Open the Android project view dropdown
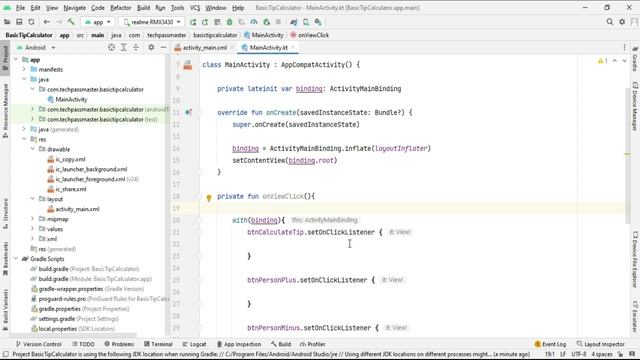640x360 pixels. (36, 48)
